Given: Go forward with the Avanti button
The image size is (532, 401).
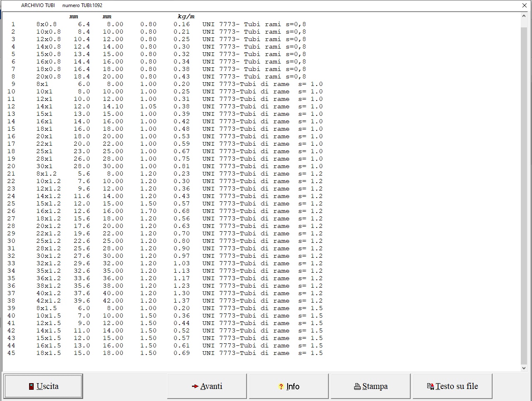Looking at the screenshot, I should click(x=207, y=386).
